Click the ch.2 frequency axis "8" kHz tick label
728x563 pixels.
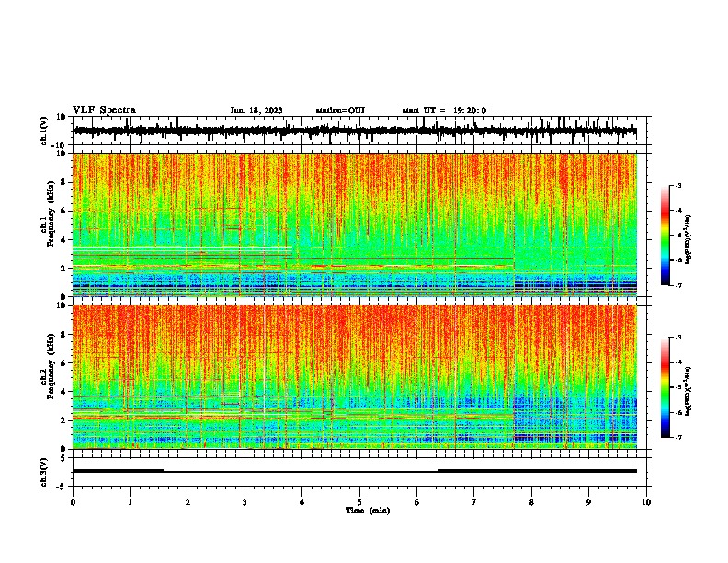63,335
